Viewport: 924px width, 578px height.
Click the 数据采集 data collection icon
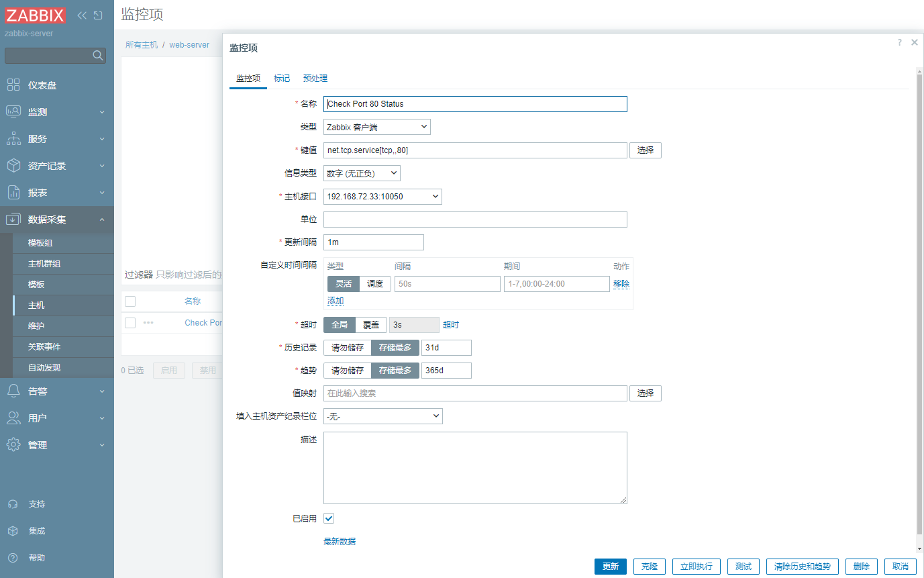pyautogui.click(x=13, y=219)
